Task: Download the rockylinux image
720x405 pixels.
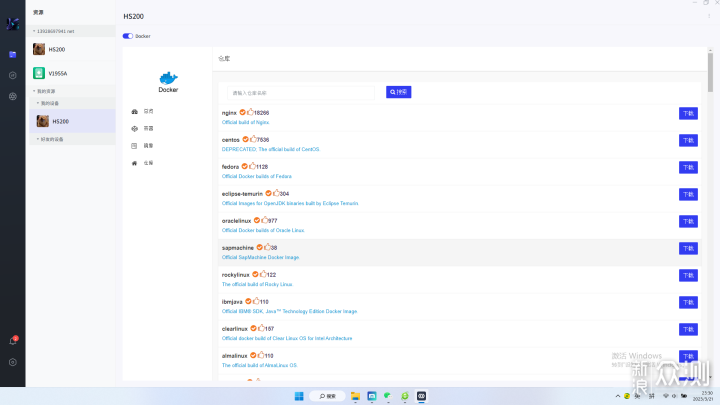Action: pos(688,276)
